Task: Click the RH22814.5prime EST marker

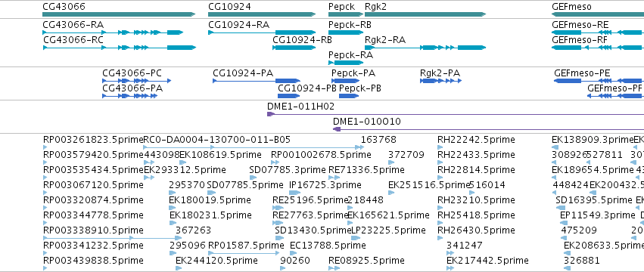Action: pyautogui.click(x=440, y=178)
